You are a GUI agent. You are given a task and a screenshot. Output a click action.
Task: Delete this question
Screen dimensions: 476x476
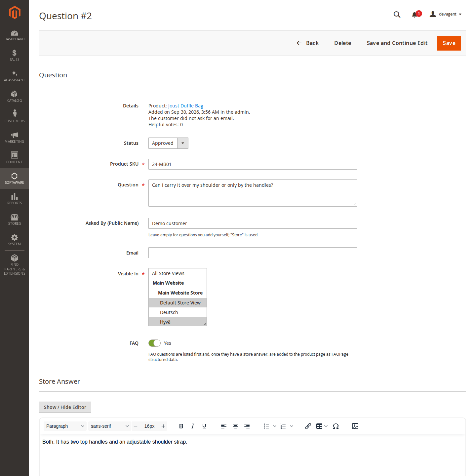342,43
